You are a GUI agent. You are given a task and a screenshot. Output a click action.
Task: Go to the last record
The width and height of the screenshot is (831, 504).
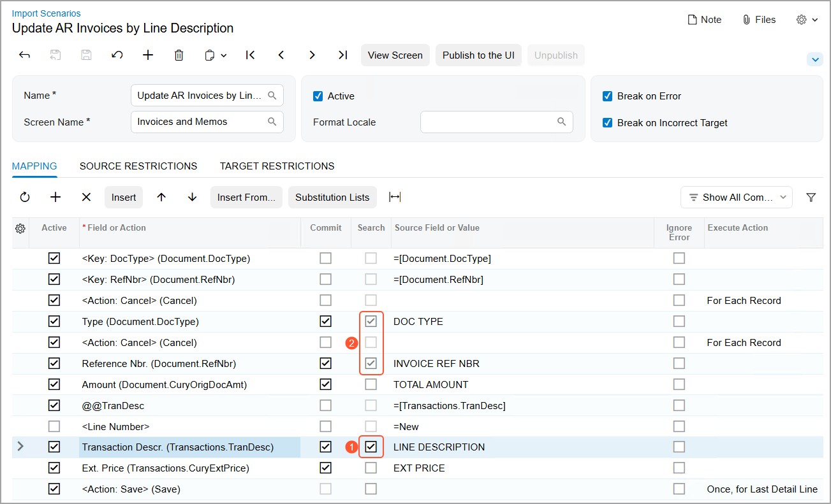(342, 55)
